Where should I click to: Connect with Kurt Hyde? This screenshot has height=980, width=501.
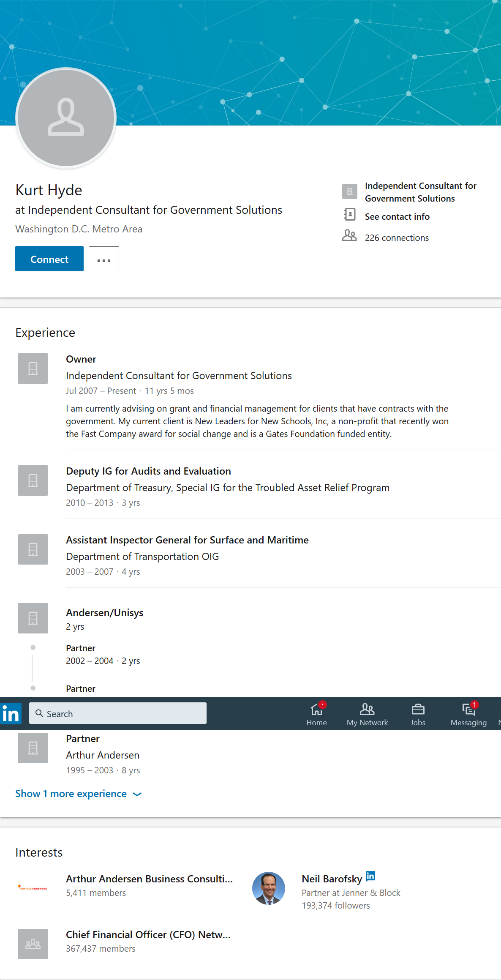point(49,259)
